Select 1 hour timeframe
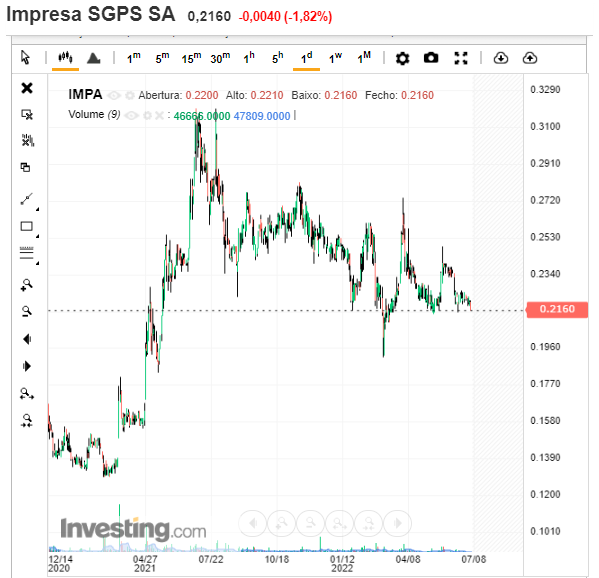The height and width of the screenshot is (578, 599). [249, 58]
